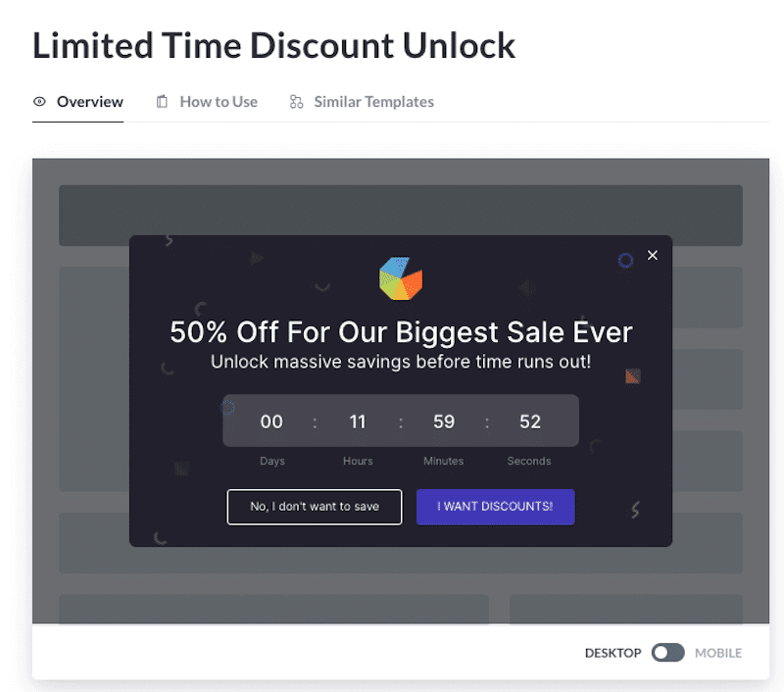
Task: Click the Days countdown value 00
Action: click(271, 421)
